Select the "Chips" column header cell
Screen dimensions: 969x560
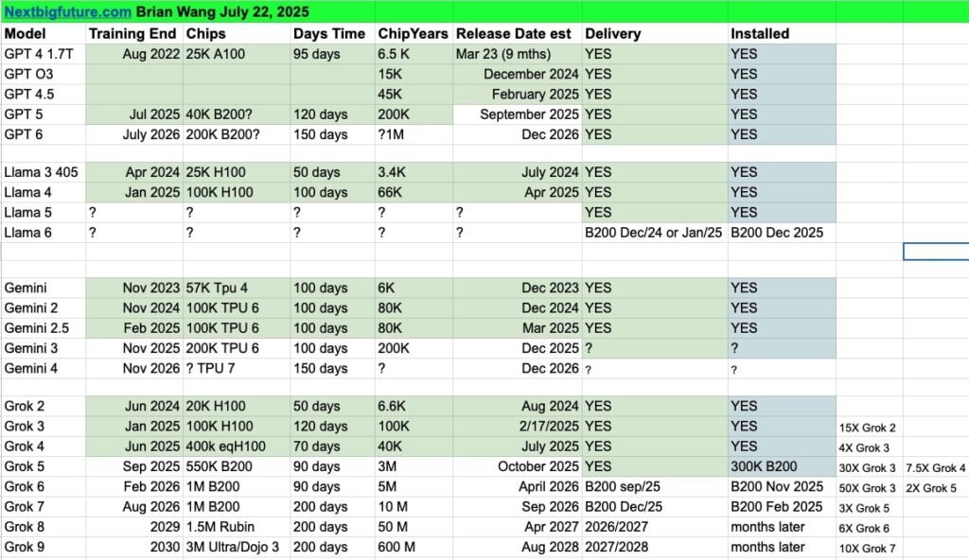point(237,33)
